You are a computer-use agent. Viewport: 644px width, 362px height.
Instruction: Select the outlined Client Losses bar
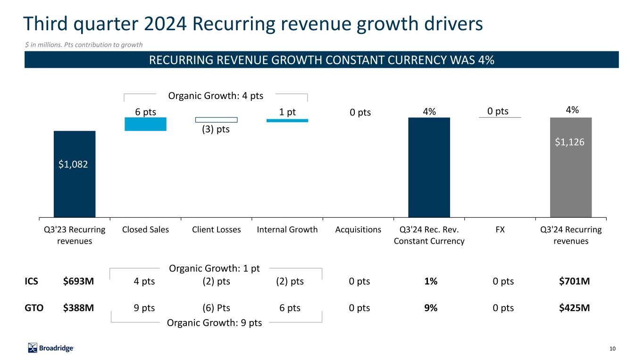click(216, 120)
